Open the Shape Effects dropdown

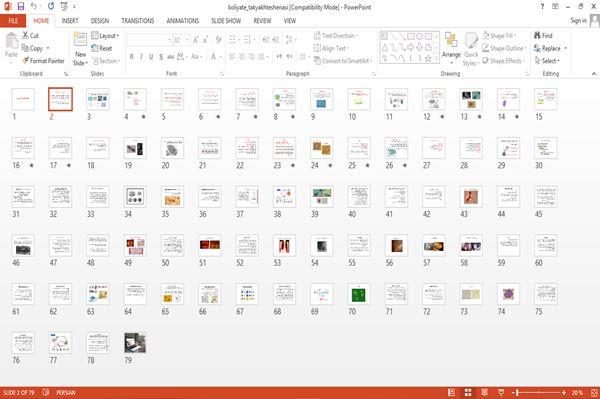tap(504, 61)
